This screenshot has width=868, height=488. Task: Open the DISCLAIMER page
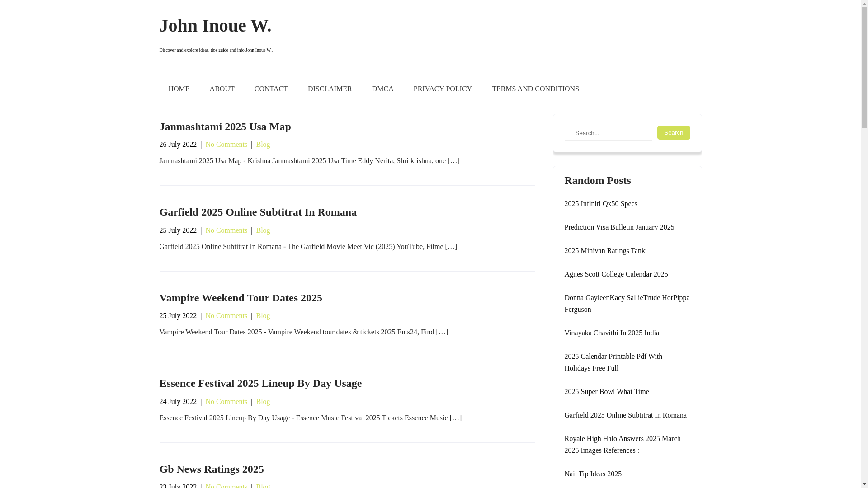tap(330, 89)
